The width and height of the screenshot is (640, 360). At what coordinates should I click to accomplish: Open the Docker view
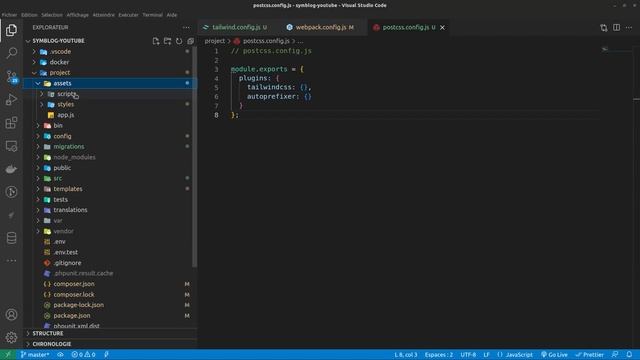click(11, 169)
